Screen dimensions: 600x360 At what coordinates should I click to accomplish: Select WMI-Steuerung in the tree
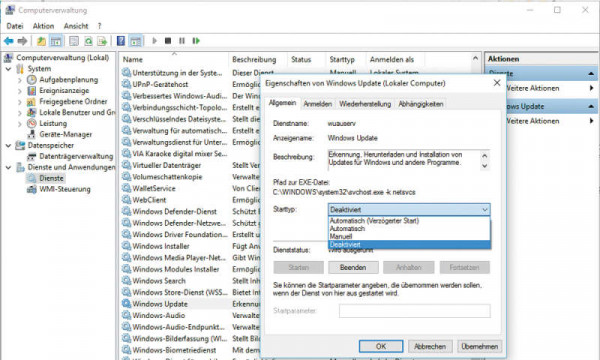pos(65,189)
